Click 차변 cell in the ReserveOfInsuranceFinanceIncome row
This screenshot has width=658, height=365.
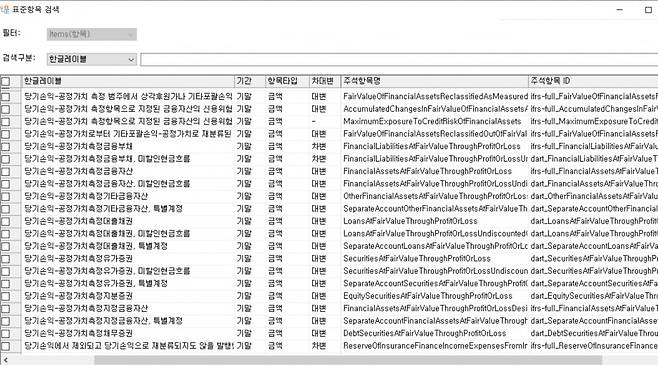[319, 346]
